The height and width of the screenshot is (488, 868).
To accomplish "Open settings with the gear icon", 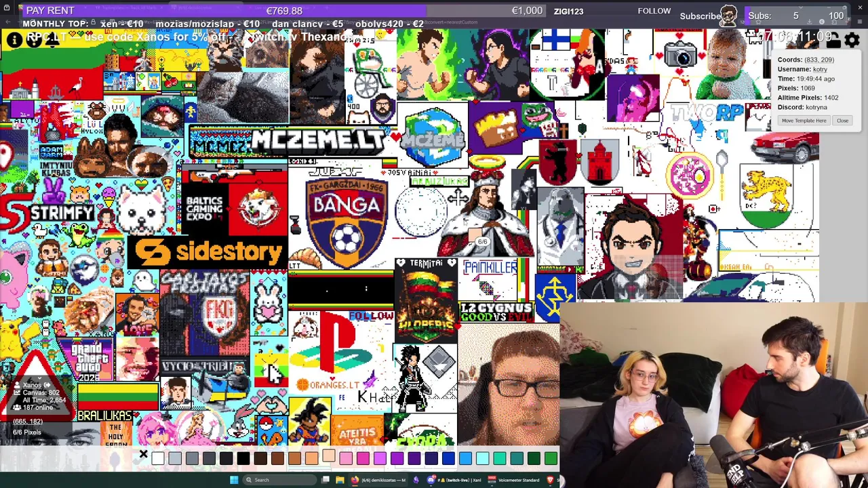I will coord(852,41).
